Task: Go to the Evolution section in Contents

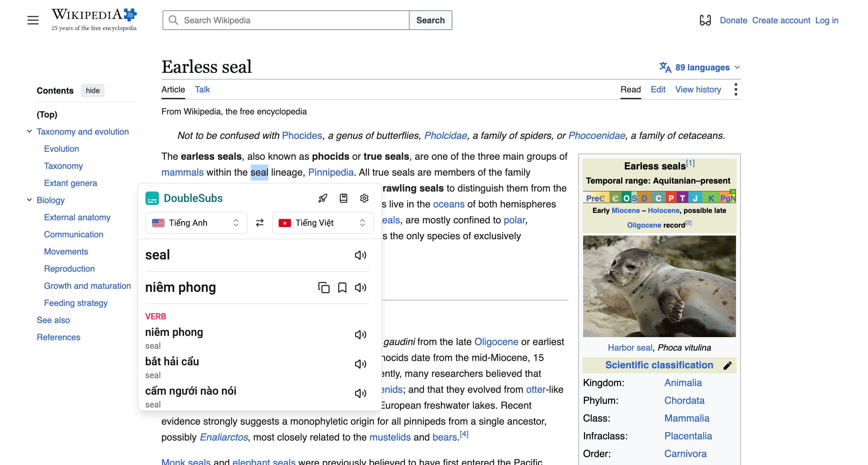Action: [61, 149]
